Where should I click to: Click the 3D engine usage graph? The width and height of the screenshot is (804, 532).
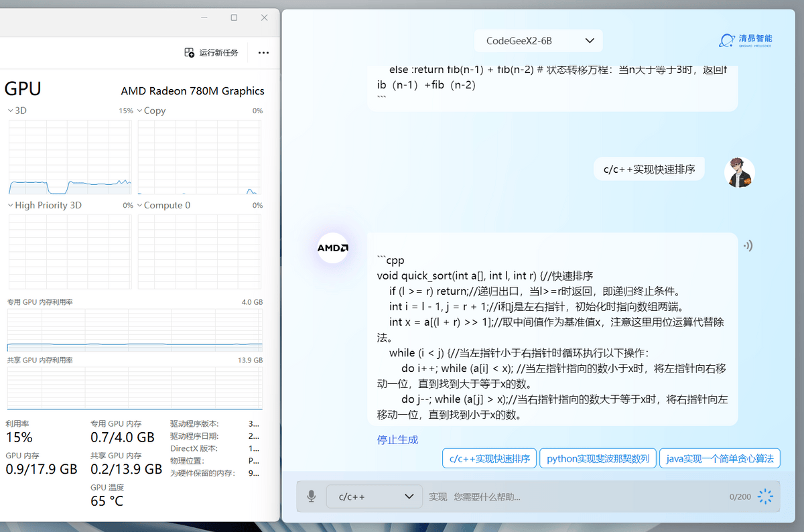pyautogui.click(x=70, y=157)
